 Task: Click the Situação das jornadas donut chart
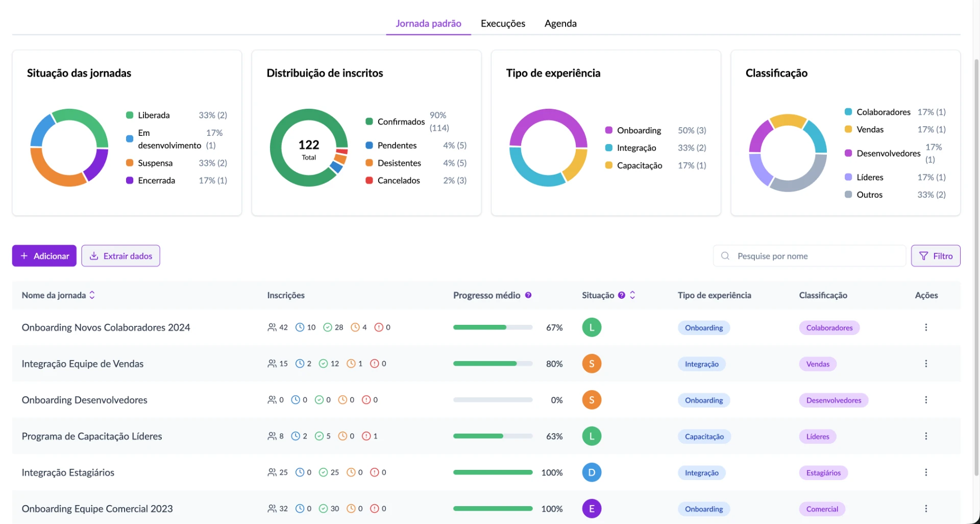click(69, 148)
